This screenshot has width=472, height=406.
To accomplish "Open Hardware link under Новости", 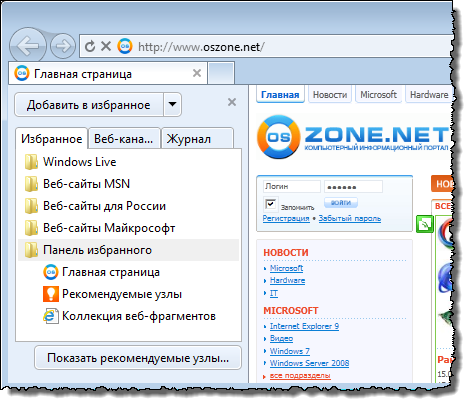I will [x=287, y=280].
